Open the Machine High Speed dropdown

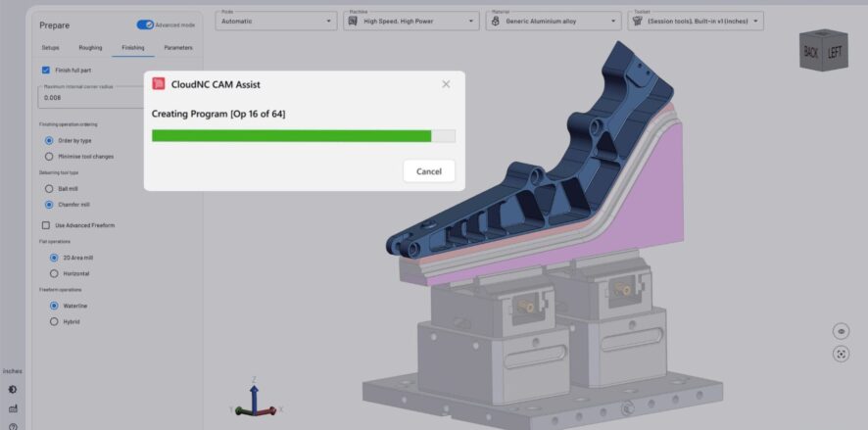[x=411, y=21]
